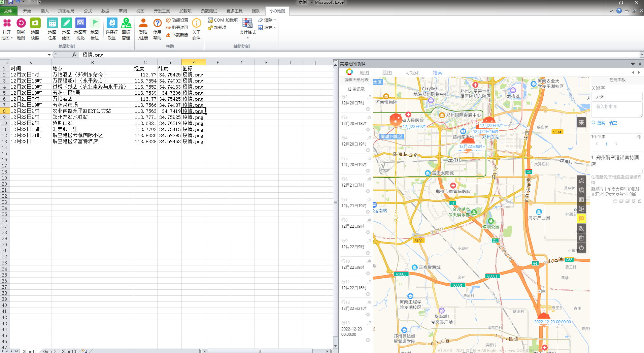Click the 清空 clear link

click(613, 123)
